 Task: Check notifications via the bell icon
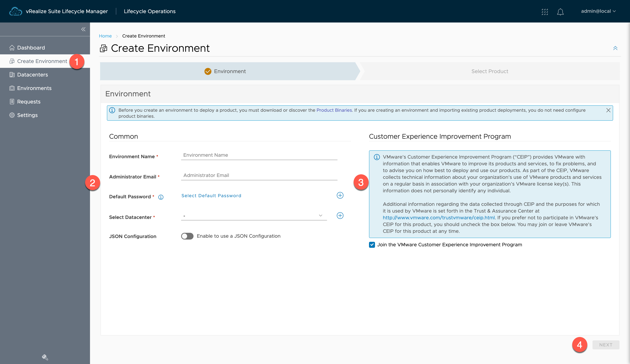[560, 11]
